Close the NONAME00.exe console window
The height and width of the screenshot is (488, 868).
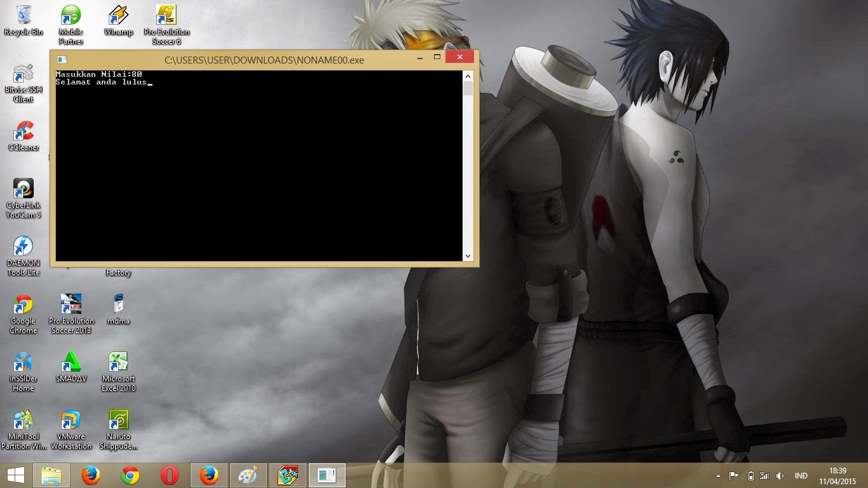(x=460, y=58)
